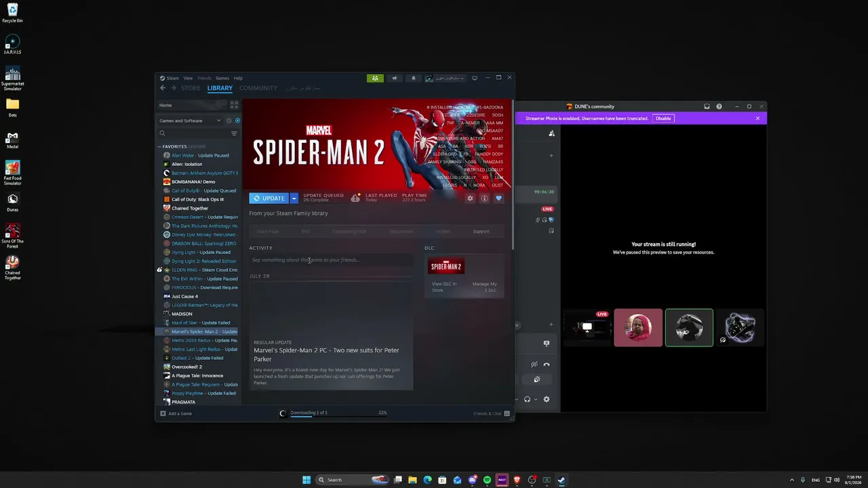Open Discord inbox icon in title bar
Image resolution: width=868 pixels, height=488 pixels.
707,106
